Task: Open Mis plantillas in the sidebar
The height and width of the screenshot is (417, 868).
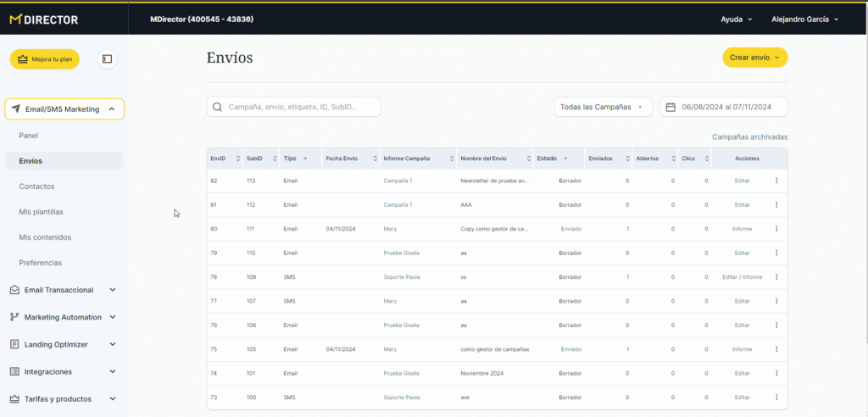Action: [x=41, y=212]
